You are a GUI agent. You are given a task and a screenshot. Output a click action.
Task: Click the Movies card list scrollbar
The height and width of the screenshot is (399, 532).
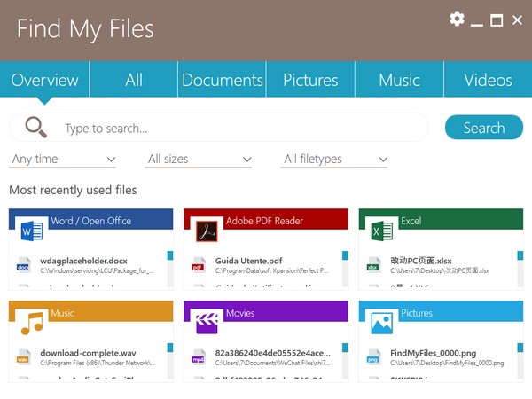[345, 361]
